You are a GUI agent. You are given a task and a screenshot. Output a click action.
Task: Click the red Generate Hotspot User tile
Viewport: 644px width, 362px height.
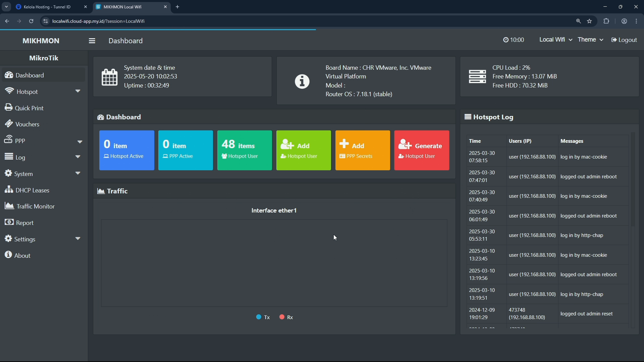(x=422, y=150)
